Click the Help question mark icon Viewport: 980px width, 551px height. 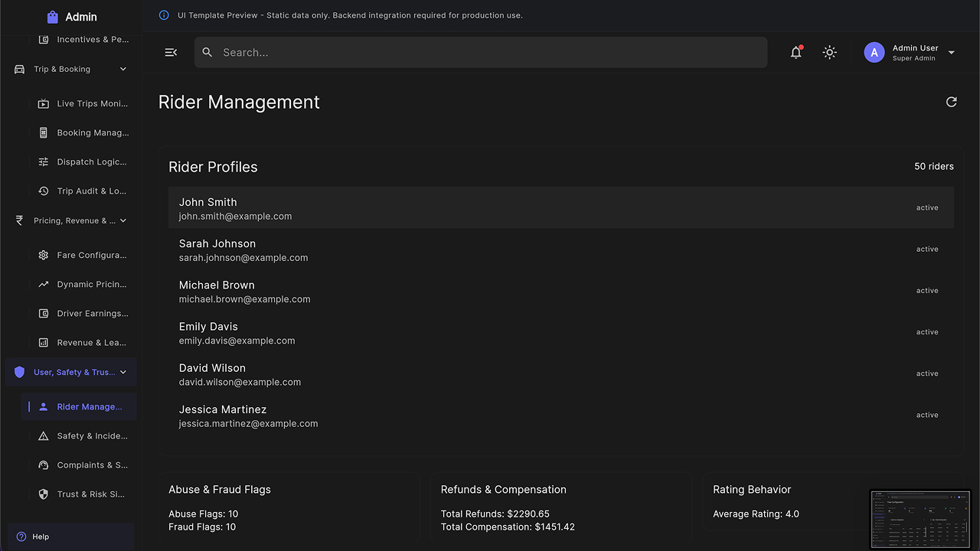tap(21, 536)
